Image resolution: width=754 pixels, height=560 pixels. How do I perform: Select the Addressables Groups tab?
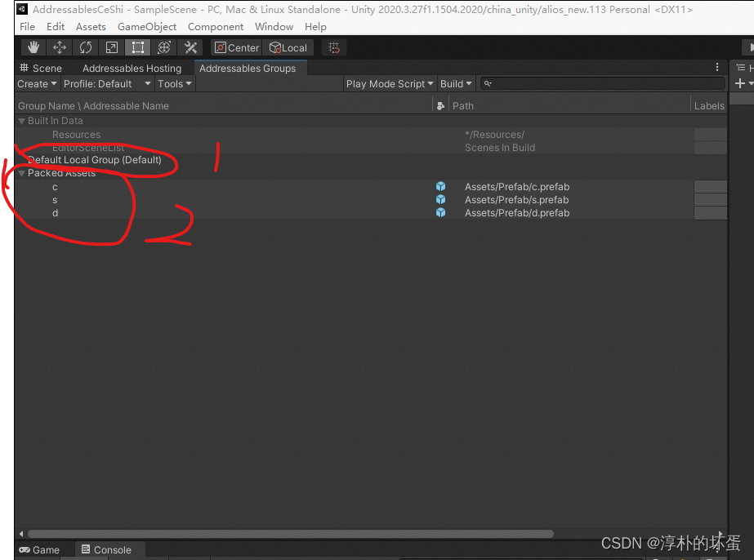tap(248, 69)
